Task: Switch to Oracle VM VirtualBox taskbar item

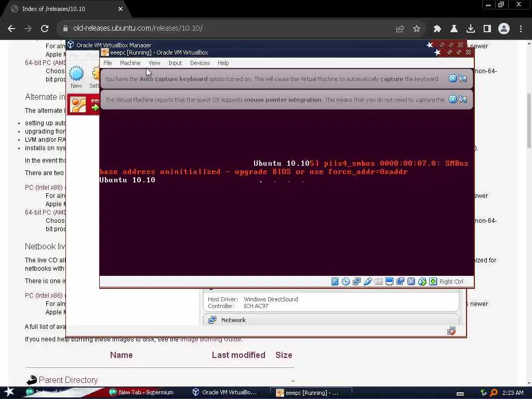Action: (x=225, y=393)
